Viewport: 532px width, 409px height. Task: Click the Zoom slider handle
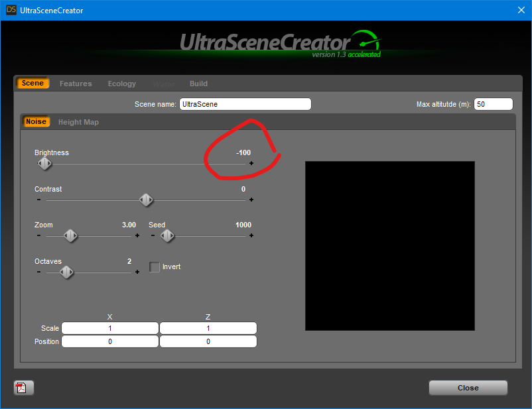click(70, 236)
